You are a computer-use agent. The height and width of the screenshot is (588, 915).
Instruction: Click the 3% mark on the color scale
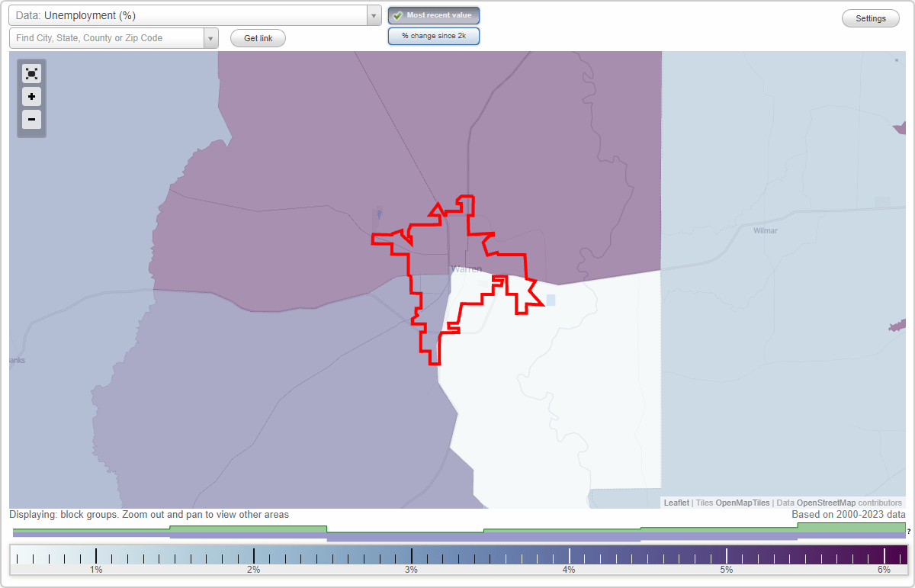[x=412, y=556]
